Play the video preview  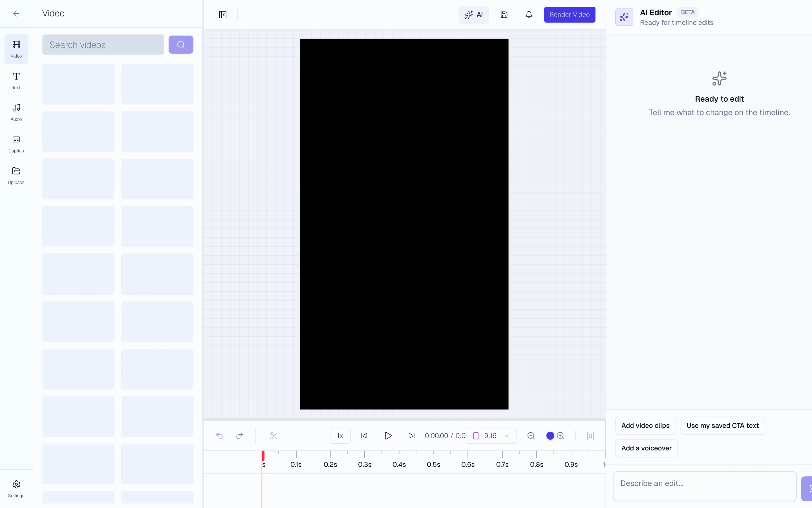[388, 436]
